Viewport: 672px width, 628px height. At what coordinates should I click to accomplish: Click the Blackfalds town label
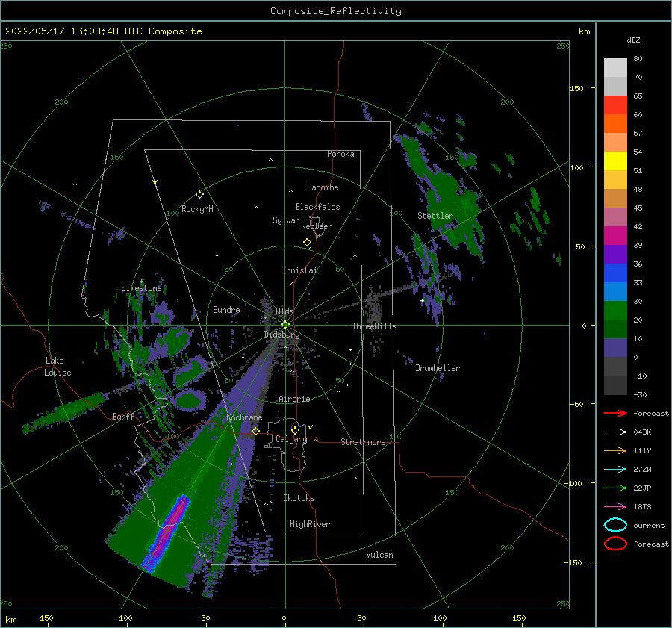(317, 207)
